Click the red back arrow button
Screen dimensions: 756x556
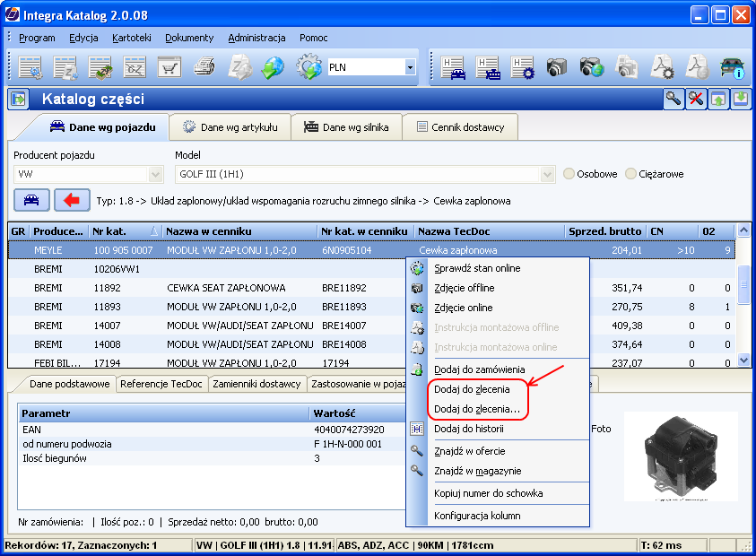[72, 200]
